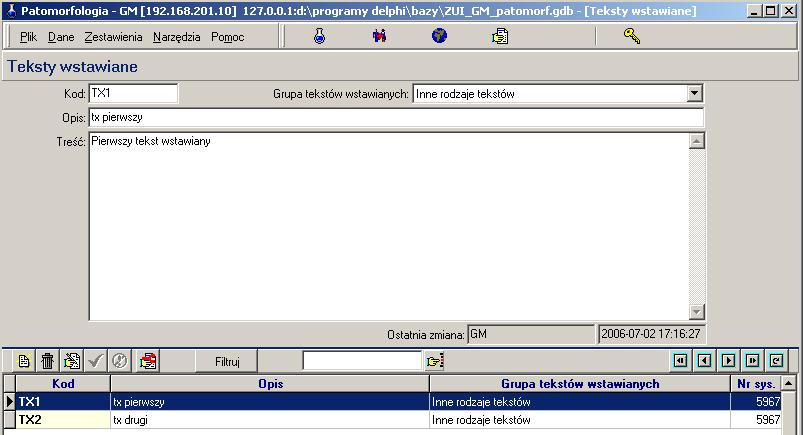Click the Nr sys. column header
The height and width of the screenshot is (435, 803).
pos(756,384)
